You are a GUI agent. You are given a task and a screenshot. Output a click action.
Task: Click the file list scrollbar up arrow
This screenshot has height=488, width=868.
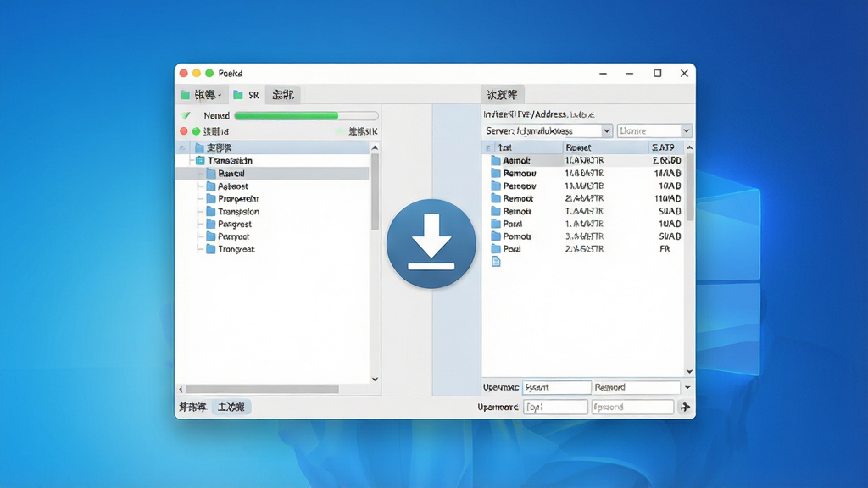tap(689, 147)
